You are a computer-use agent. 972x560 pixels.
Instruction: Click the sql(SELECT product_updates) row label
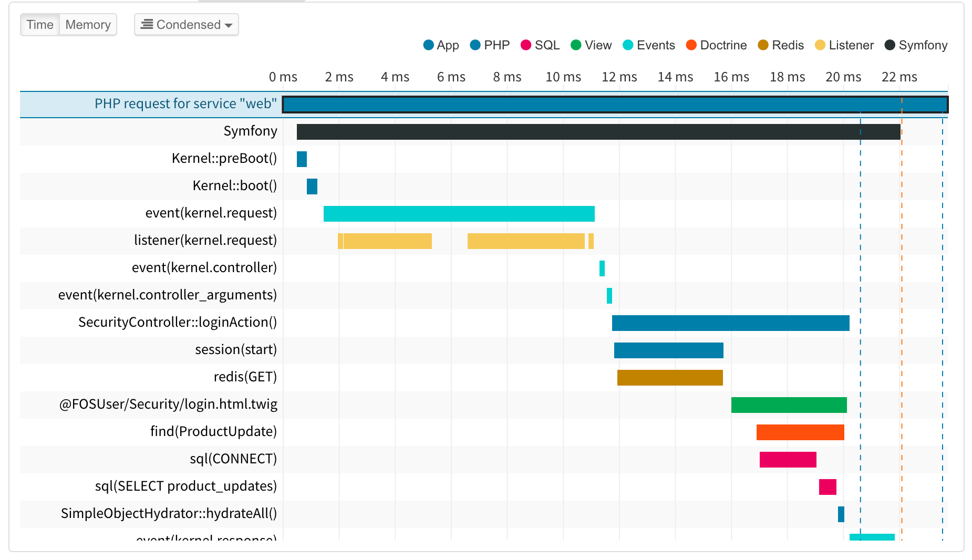click(x=186, y=486)
